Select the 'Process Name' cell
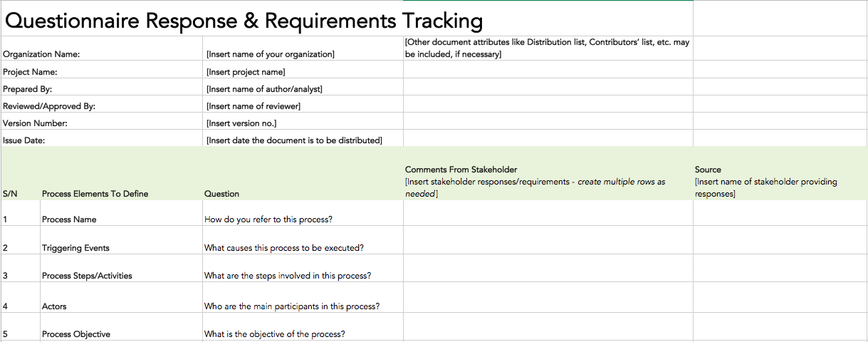Screen dimensions: 868x342 (121, 213)
